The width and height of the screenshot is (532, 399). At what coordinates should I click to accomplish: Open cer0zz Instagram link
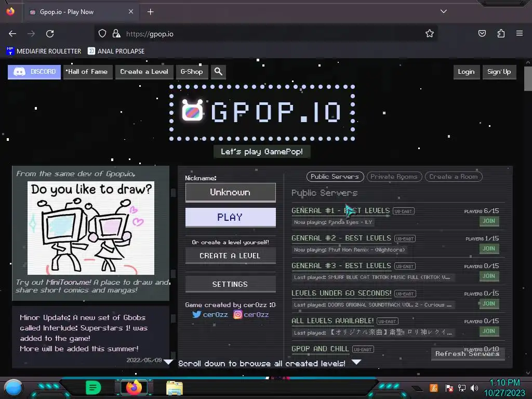(251, 314)
